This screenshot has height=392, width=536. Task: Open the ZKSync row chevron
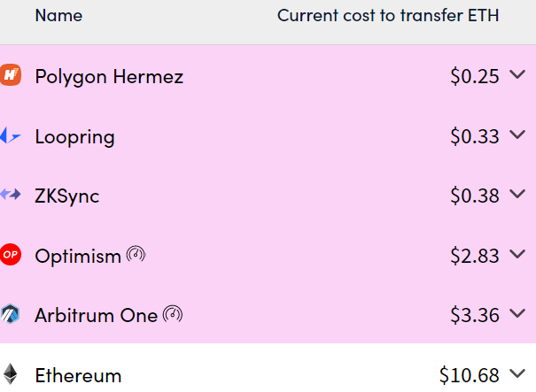pyautogui.click(x=518, y=195)
